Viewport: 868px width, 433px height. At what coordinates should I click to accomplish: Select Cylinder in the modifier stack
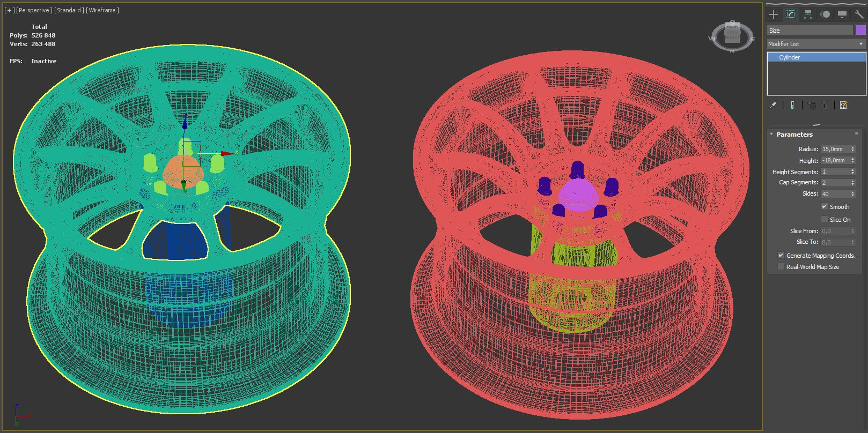click(x=816, y=57)
